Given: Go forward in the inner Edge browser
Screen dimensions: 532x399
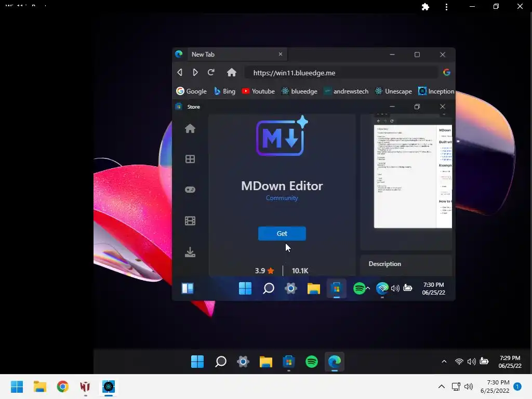Looking at the screenshot, I should [195, 72].
